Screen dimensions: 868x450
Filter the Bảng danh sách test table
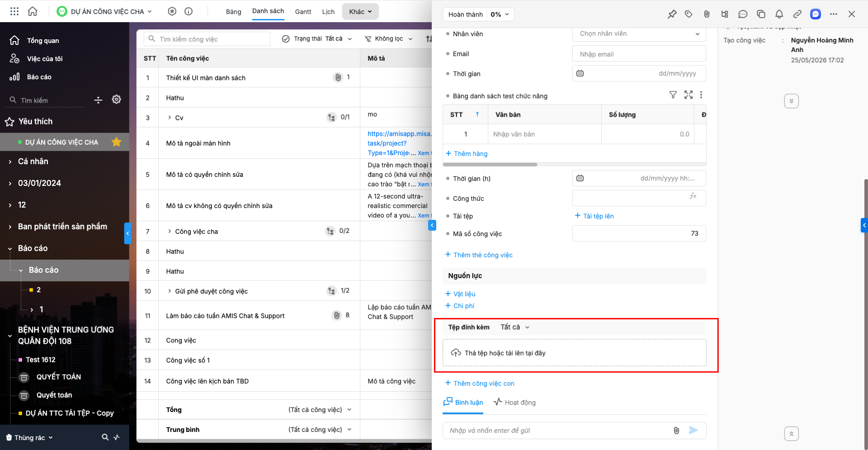point(673,95)
